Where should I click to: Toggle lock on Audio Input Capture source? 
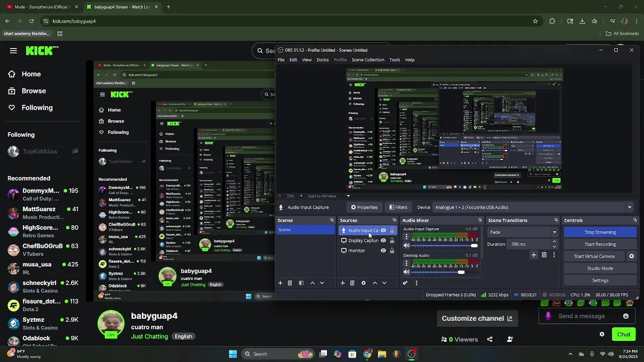click(392, 230)
